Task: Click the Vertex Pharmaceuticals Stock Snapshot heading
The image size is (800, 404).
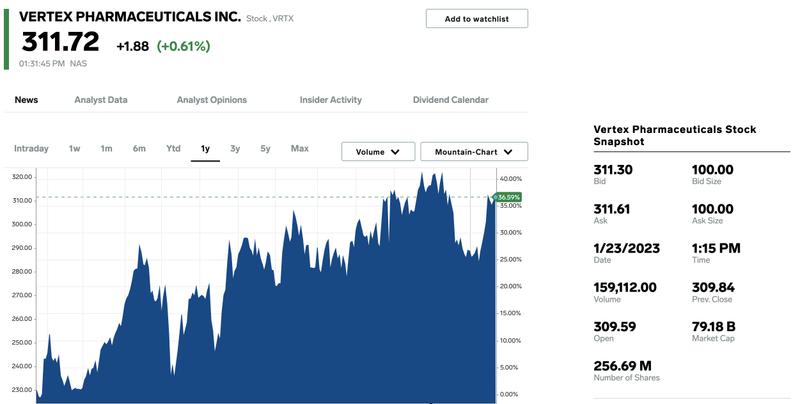Action: 674,135
